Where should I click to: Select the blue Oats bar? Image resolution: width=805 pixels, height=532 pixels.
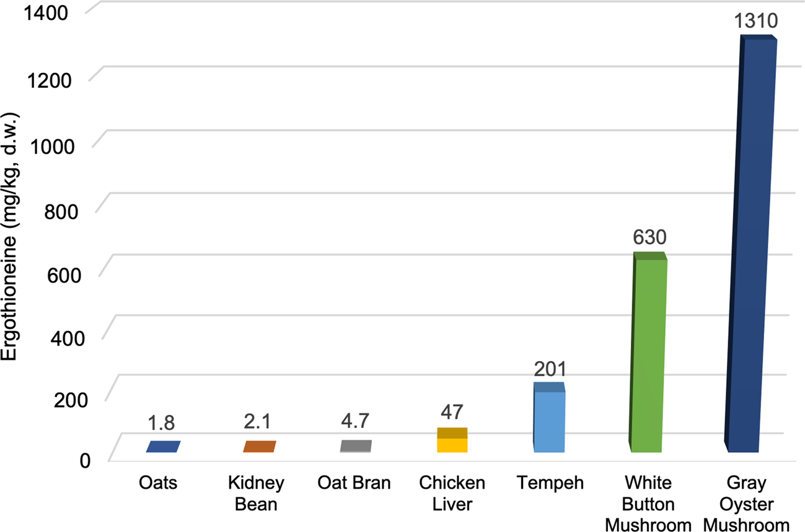pyautogui.click(x=163, y=447)
